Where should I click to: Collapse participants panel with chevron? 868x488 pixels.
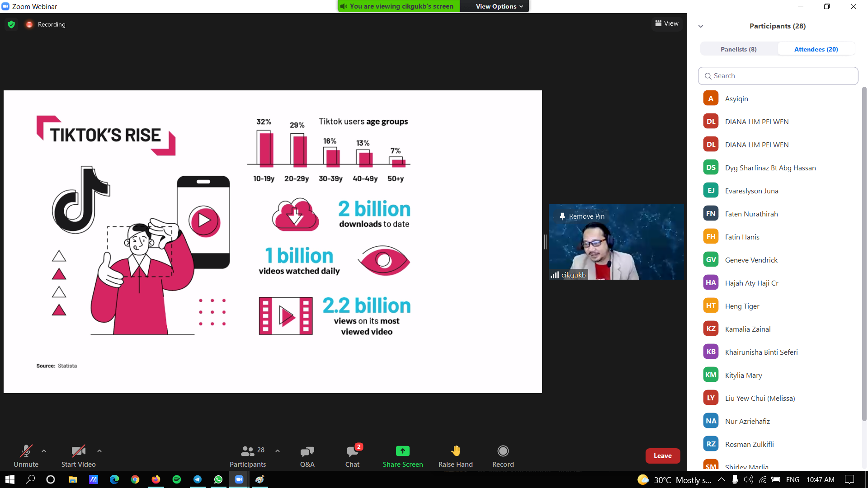pyautogui.click(x=701, y=26)
